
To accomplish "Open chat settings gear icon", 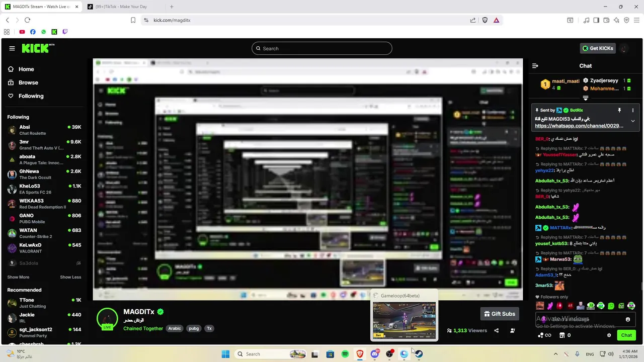I will pyautogui.click(x=609, y=335).
